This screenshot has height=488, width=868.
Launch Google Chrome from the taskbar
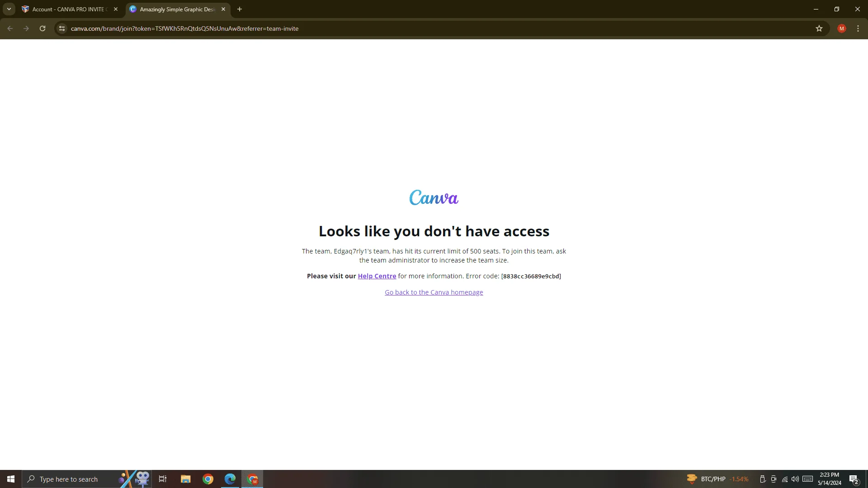208,479
